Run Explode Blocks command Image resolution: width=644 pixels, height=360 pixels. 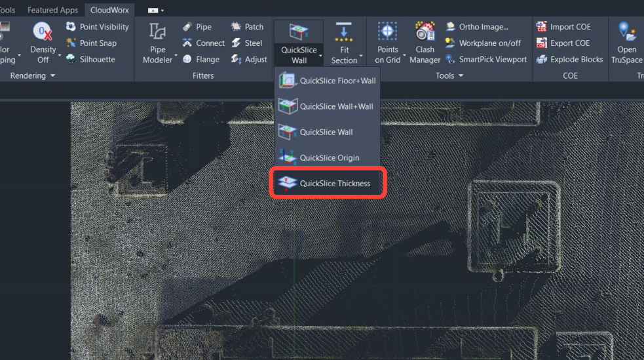click(570, 59)
